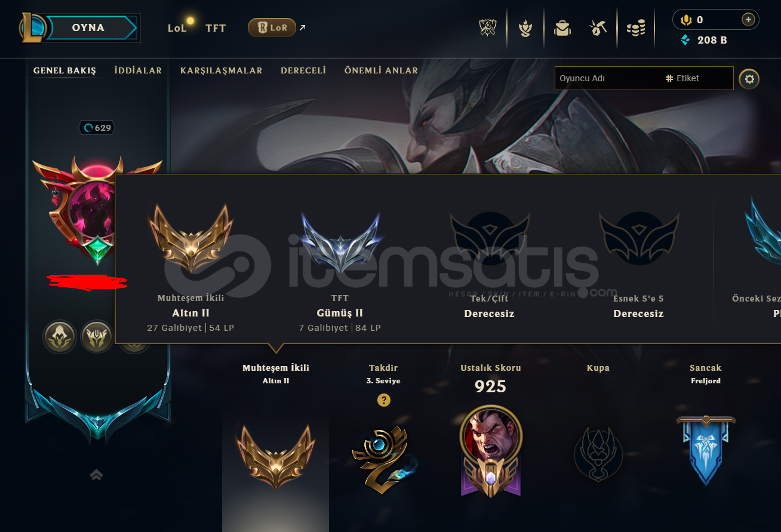Click the RP purchase plus button
Screen dimensions: 781x532
(748, 20)
